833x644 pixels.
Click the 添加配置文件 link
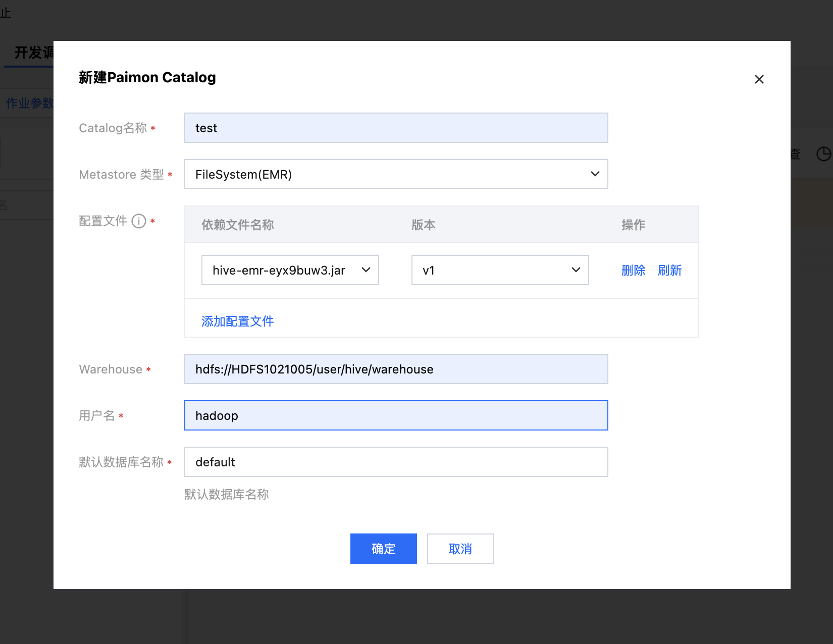point(237,321)
